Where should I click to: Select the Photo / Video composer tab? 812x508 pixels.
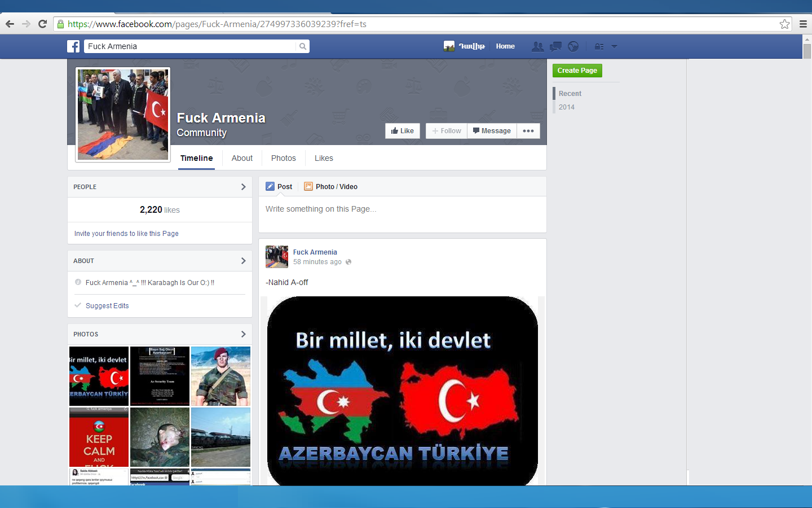(331, 186)
